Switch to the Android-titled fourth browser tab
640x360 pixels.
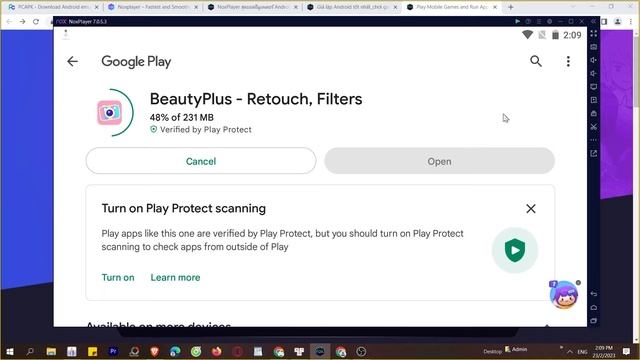pyautogui.click(x=352, y=7)
